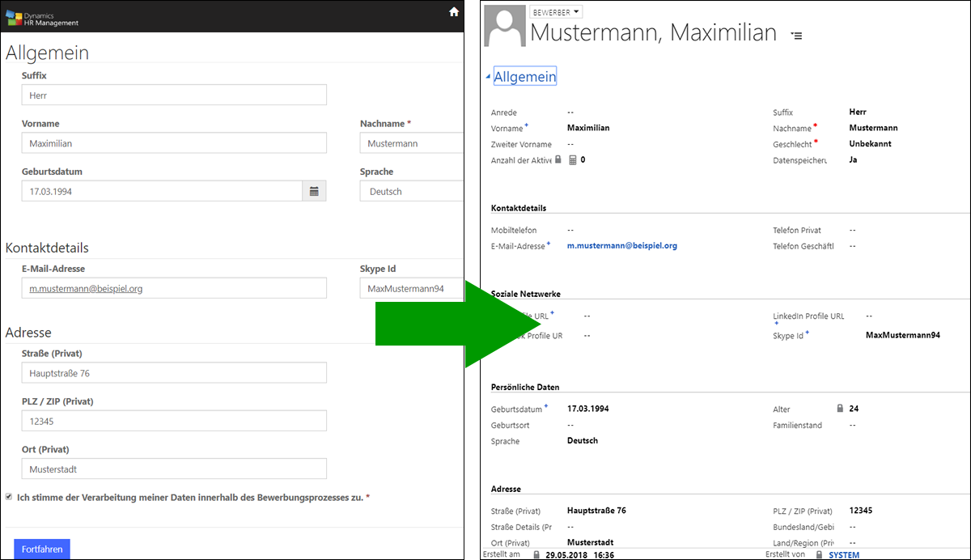This screenshot has width=971, height=560.
Task: Click the empty Familienstand field value
Action: pyautogui.click(x=853, y=425)
